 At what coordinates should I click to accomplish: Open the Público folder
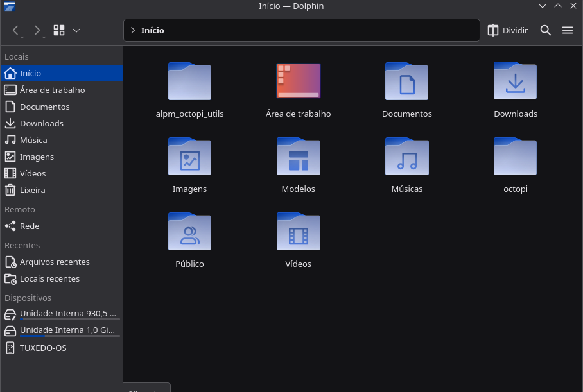click(x=189, y=232)
